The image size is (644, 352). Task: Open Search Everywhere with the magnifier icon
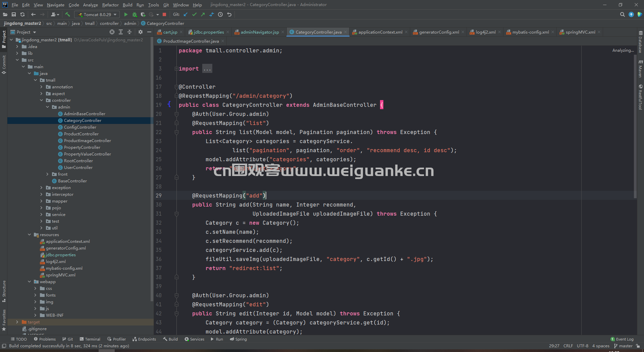click(x=623, y=14)
